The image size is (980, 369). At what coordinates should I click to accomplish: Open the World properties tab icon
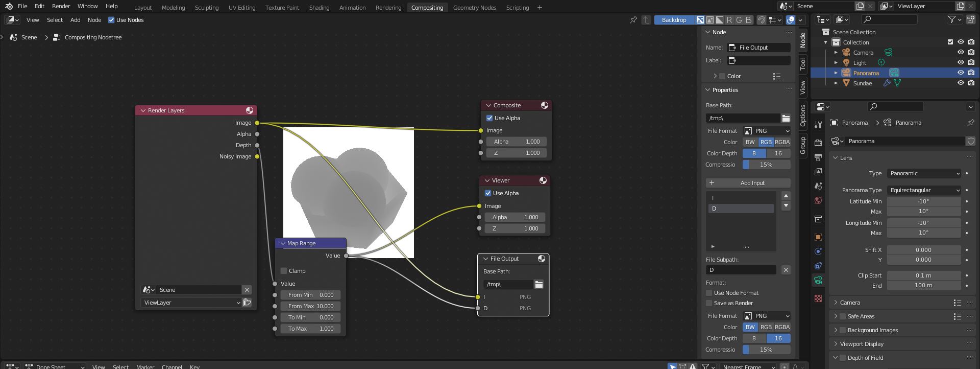click(818, 200)
